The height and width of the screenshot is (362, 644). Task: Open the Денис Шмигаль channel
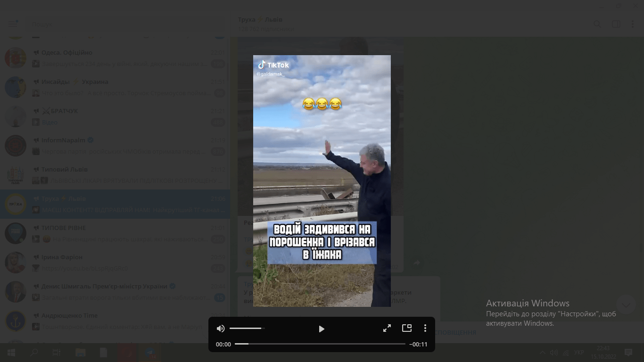click(x=115, y=292)
